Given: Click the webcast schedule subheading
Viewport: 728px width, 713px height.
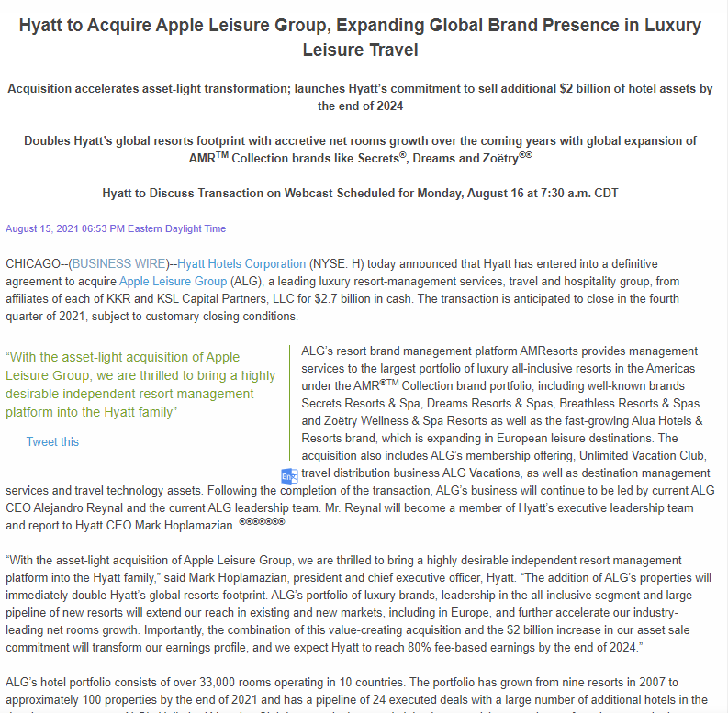Looking at the screenshot, I should pos(360,193).
